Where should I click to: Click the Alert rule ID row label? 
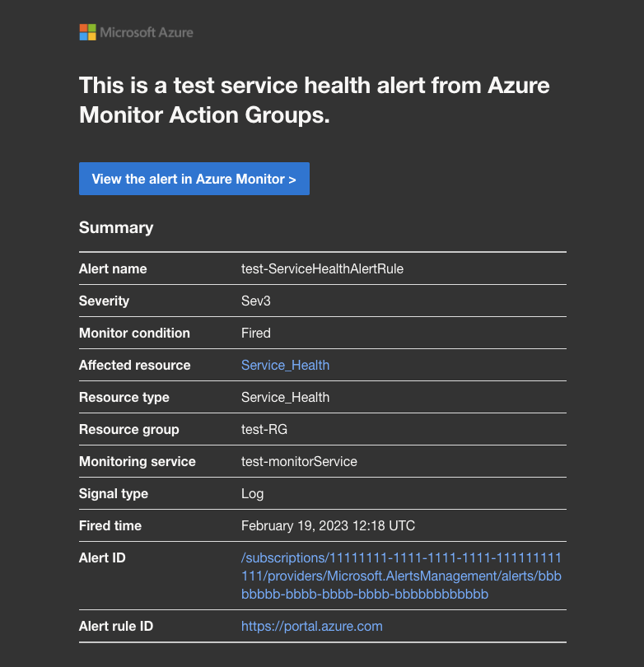[x=116, y=626]
